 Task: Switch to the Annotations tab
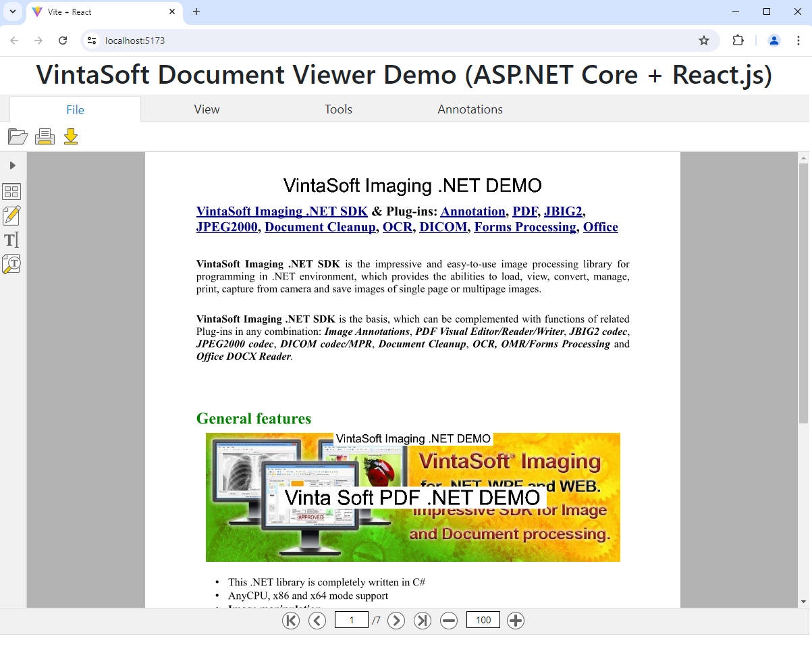tap(470, 109)
